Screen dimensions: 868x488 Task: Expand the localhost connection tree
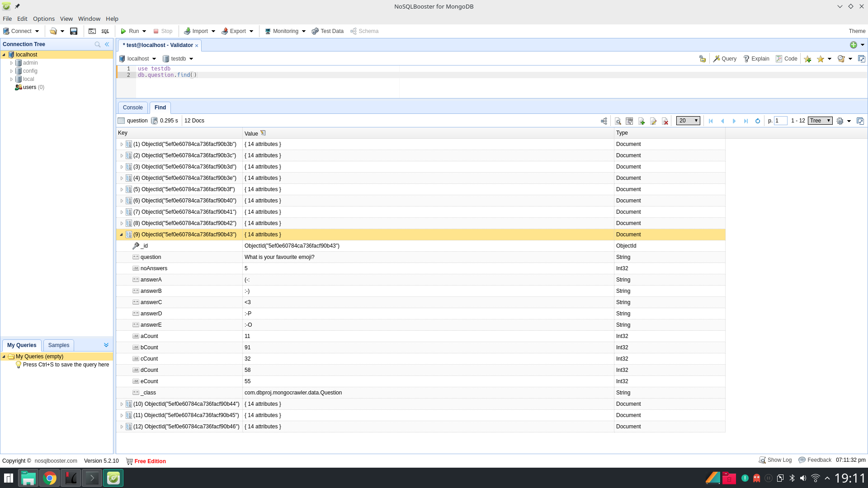pos(4,54)
